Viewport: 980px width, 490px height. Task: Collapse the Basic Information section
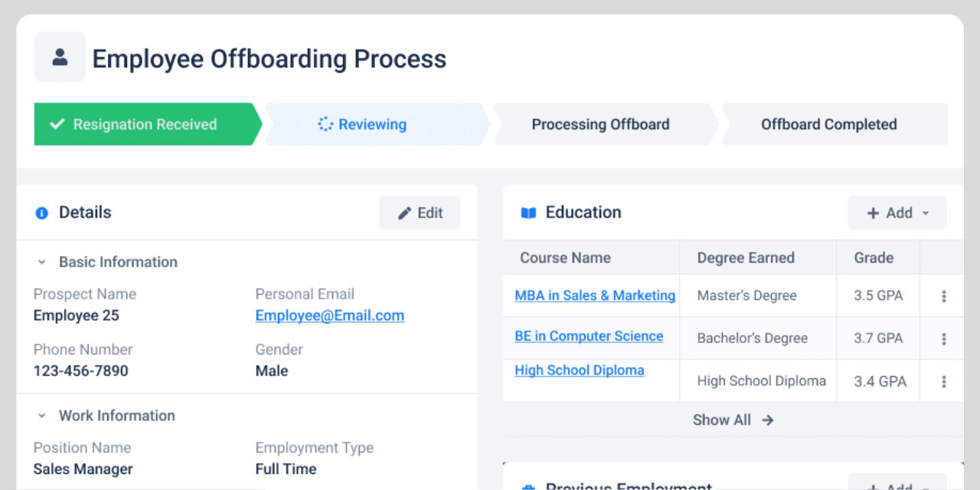[x=42, y=262]
